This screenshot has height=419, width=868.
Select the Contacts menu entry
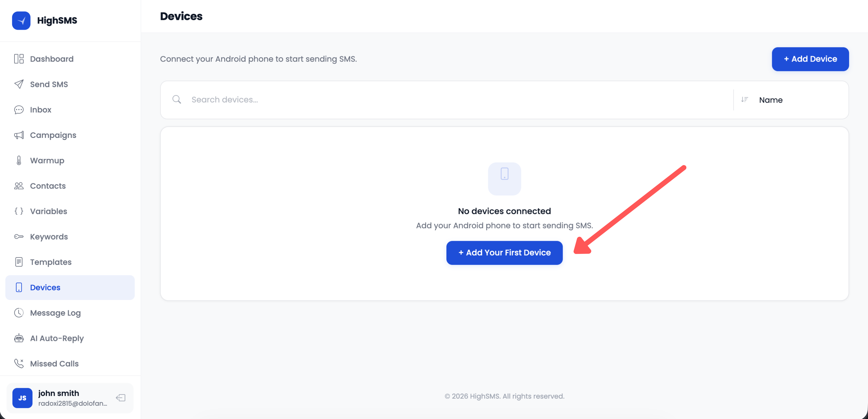48,186
